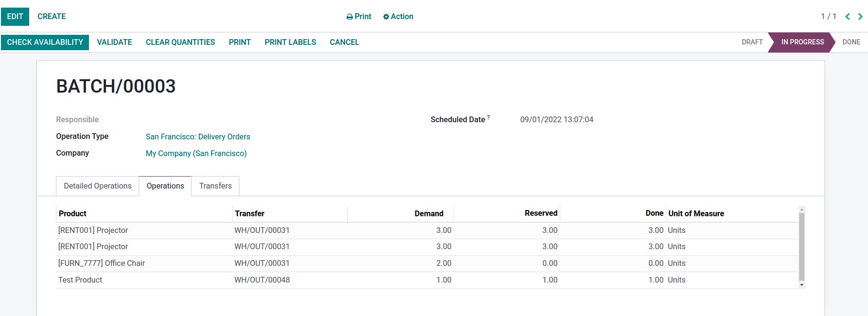Click PRINT LABELS
This screenshot has height=316, width=868.
tap(291, 42)
